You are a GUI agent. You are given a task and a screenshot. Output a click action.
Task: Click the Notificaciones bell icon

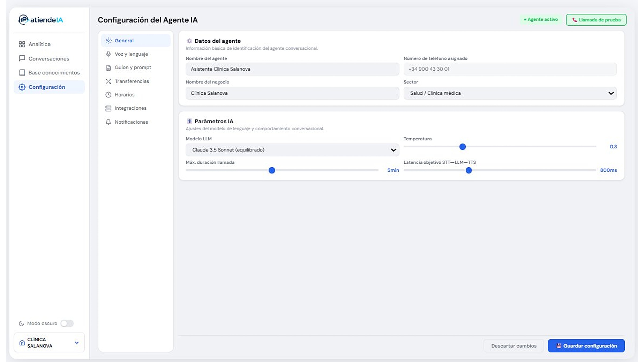click(x=108, y=122)
